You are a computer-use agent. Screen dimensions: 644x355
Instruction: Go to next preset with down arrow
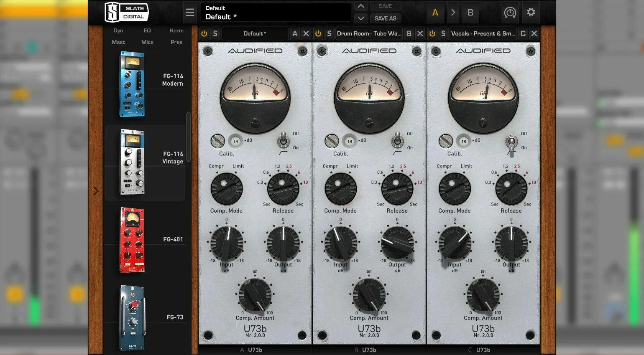[x=361, y=18]
